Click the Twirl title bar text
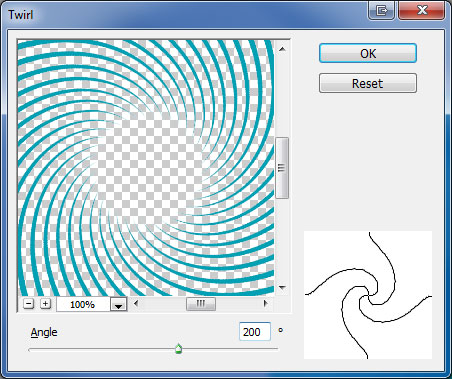This screenshot has height=379, width=452. click(20, 15)
